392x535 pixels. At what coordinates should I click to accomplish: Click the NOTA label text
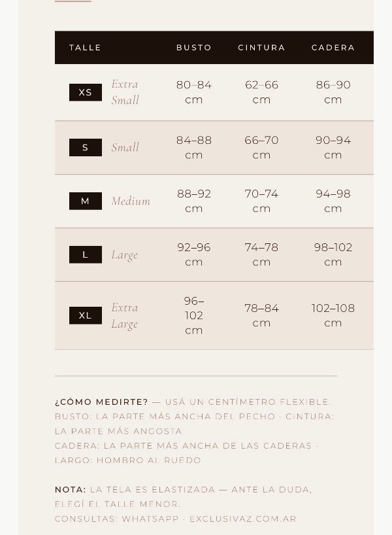[70, 489]
